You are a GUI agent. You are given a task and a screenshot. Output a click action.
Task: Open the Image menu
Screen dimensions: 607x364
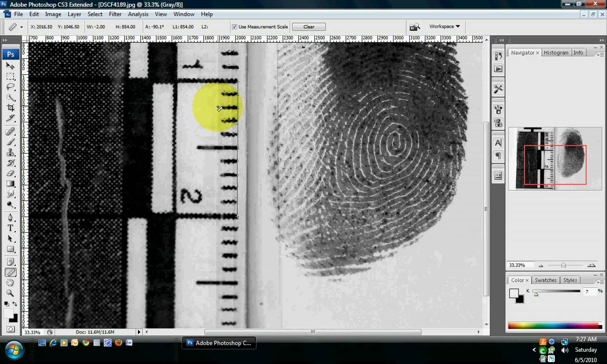click(x=53, y=14)
